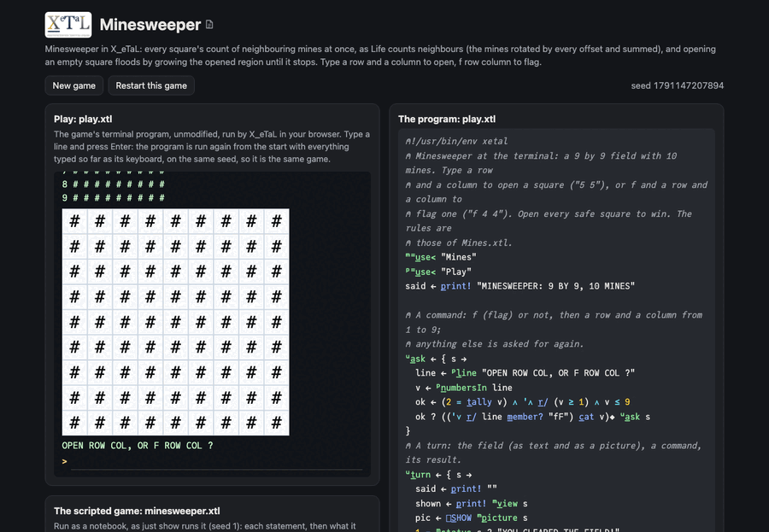Viewport: 769px width, 532px height.
Task: Click the Minesweeper field picture grid
Action: [175, 322]
